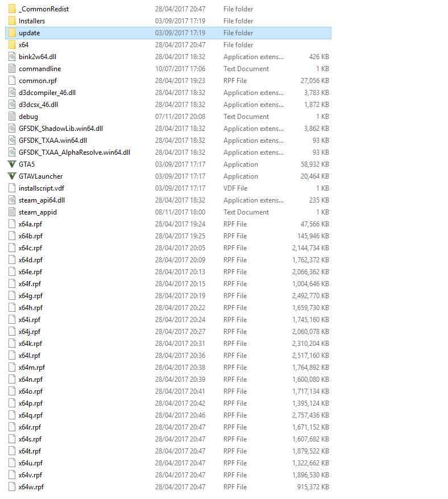Click the installscript.vdf file icon
The image size is (448, 499).
[x=12, y=188]
